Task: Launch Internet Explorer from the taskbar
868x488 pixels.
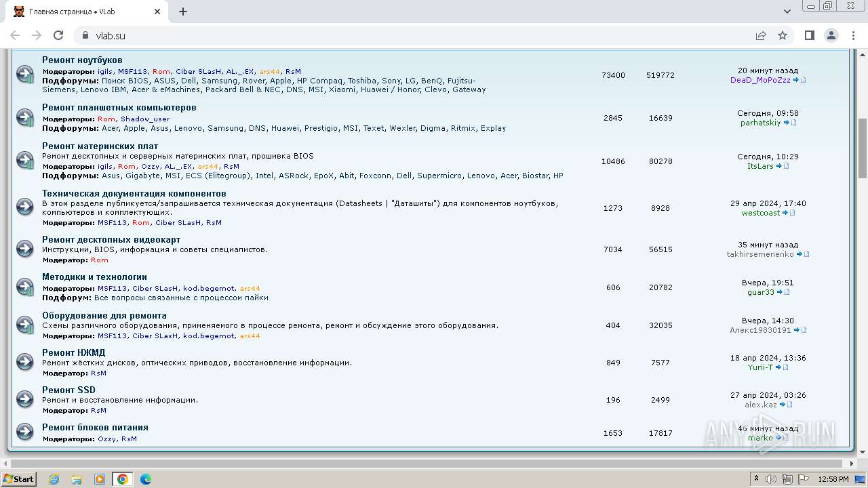Action: point(54,479)
